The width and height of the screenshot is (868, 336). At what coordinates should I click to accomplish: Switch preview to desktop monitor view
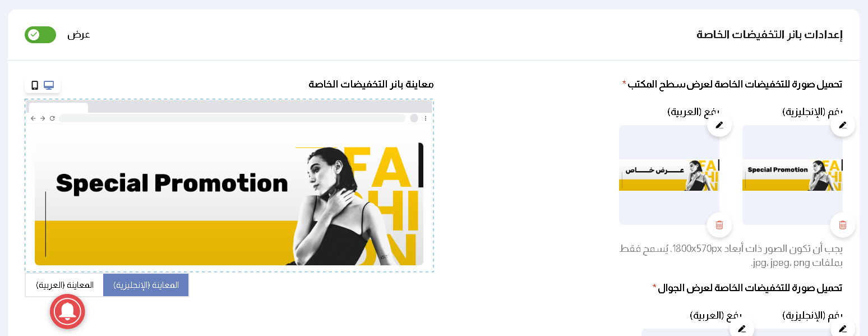(x=49, y=85)
